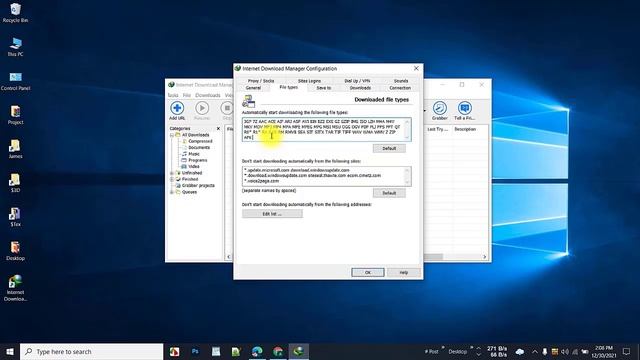
Task: Open Chrome from the taskbar
Action: point(278,351)
